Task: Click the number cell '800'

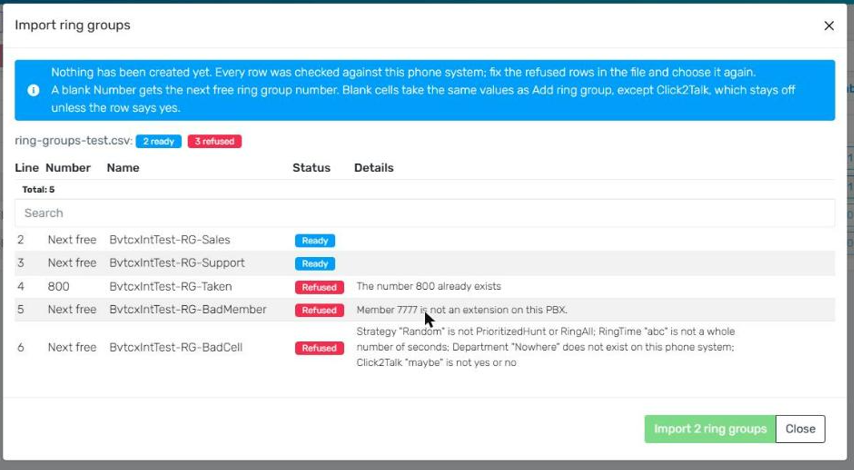Action: [58, 286]
